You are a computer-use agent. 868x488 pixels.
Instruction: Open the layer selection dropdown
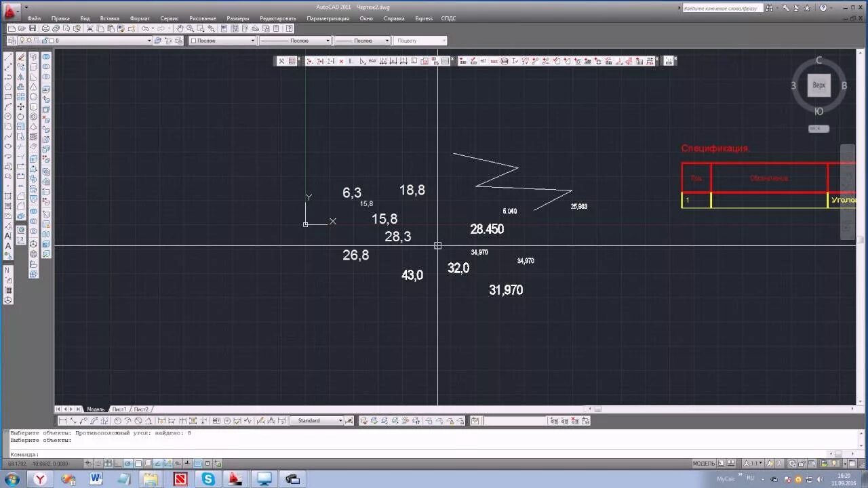(149, 40)
